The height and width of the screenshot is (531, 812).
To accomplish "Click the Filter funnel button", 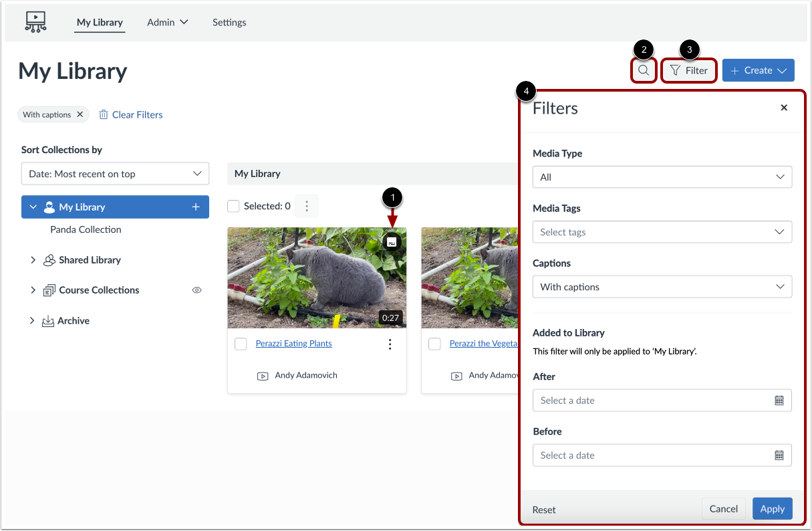I will [689, 70].
